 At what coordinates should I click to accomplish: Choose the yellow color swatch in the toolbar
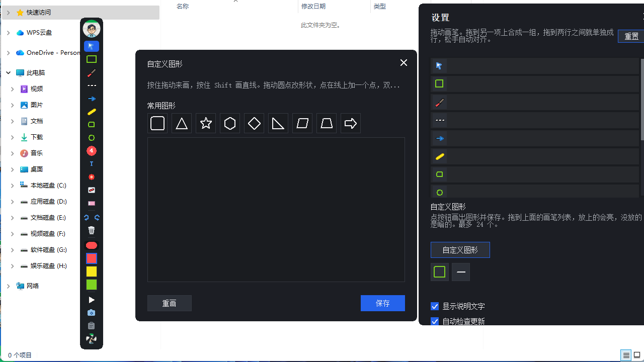point(92,271)
